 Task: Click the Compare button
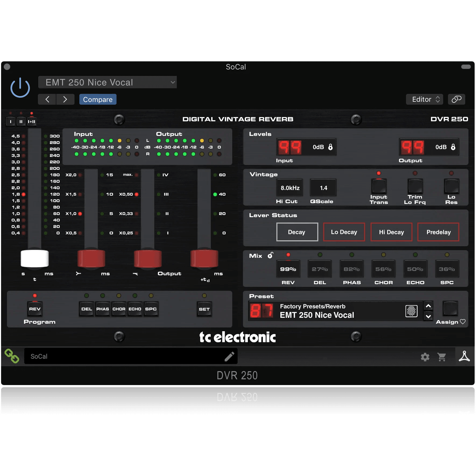[x=98, y=99]
